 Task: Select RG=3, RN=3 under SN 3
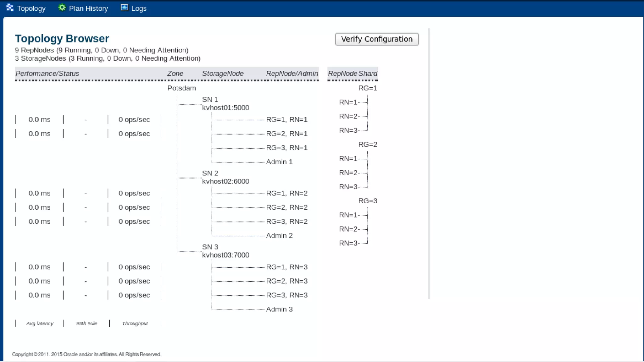click(286, 295)
